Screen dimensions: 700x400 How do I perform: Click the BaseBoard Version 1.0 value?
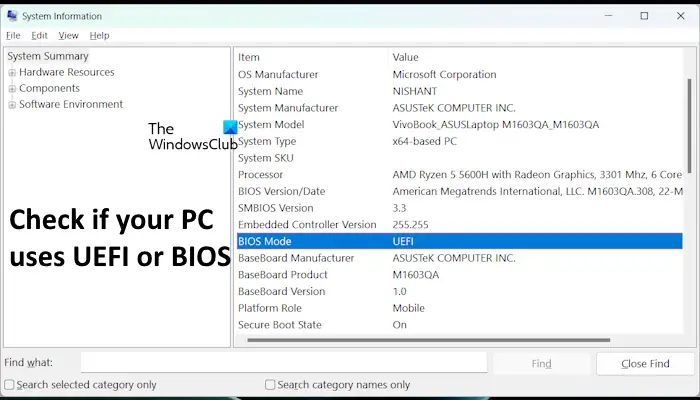399,292
